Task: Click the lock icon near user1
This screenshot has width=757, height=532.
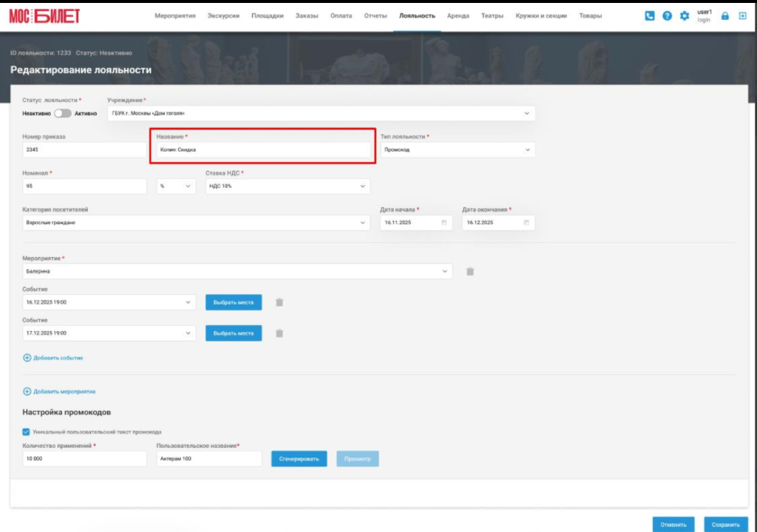Action: click(x=725, y=16)
